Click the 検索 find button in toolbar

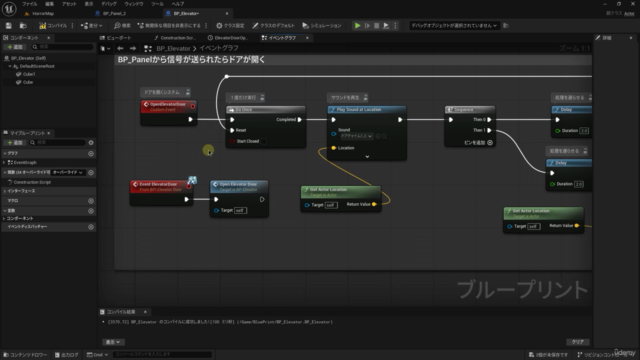(122, 26)
